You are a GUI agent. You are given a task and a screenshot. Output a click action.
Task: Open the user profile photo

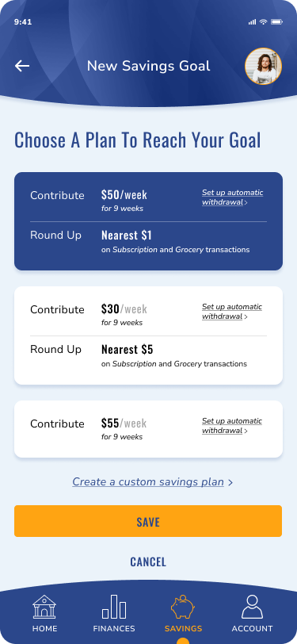tap(264, 66)
